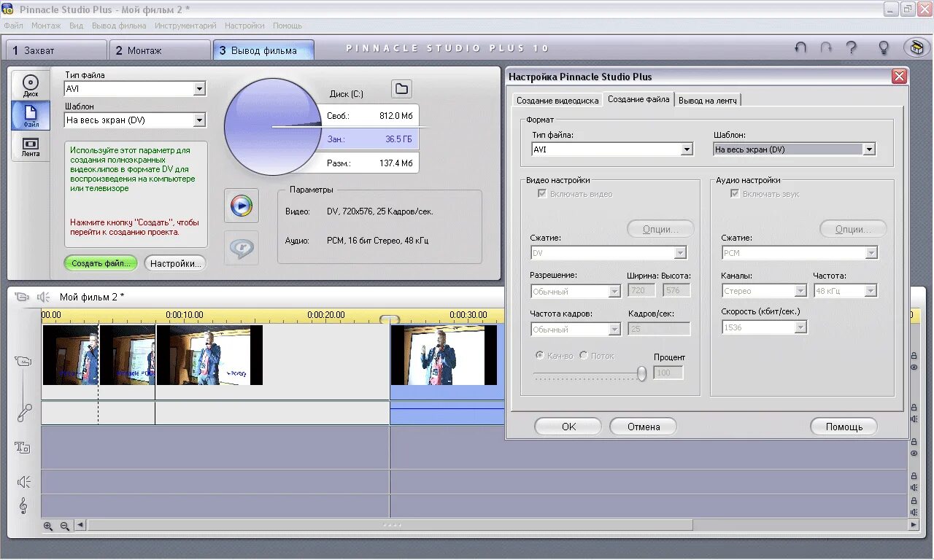Viewport: 934px width, 560px height.
Task: Toggle the video track eye visibility icon
Action: click(914, 367)
